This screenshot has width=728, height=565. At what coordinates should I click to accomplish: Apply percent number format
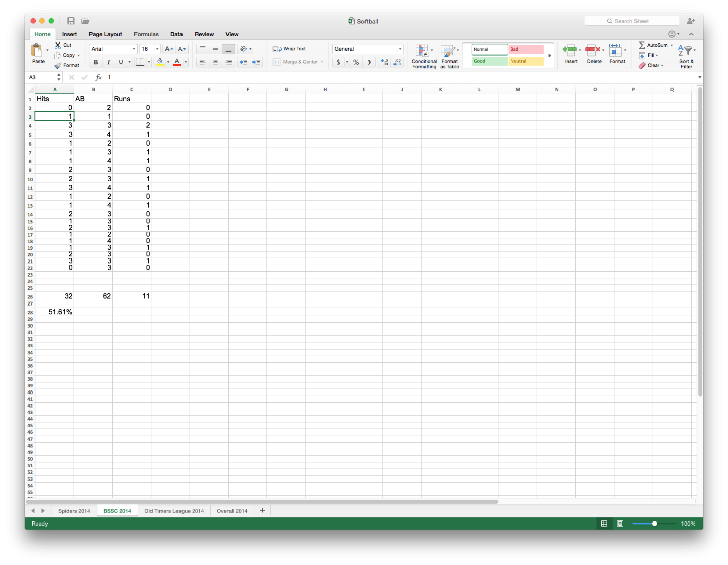(x=356, y=62)
